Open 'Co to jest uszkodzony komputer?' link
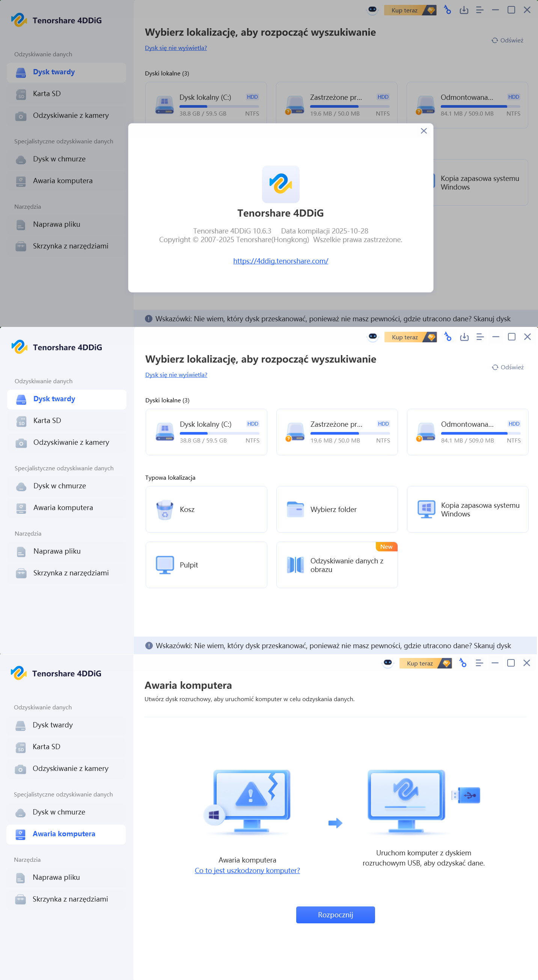This screenshot has width=538, height=980. coord(247,870)
